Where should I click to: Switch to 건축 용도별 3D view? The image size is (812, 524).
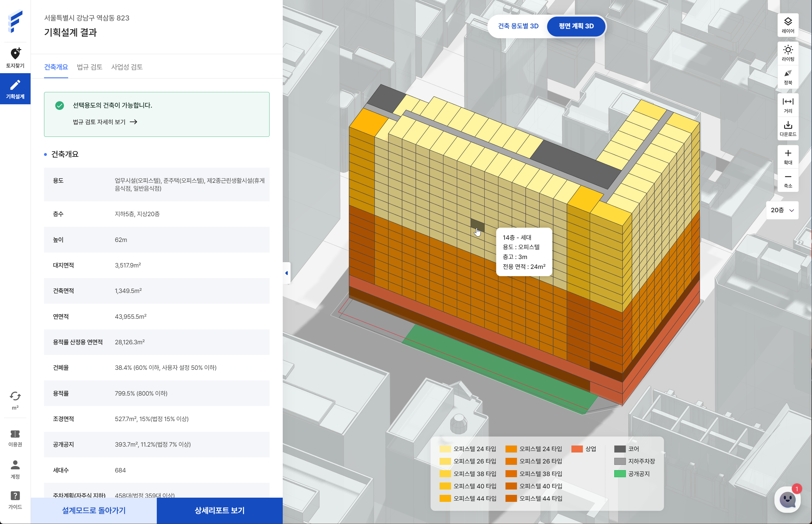(518, 26)
